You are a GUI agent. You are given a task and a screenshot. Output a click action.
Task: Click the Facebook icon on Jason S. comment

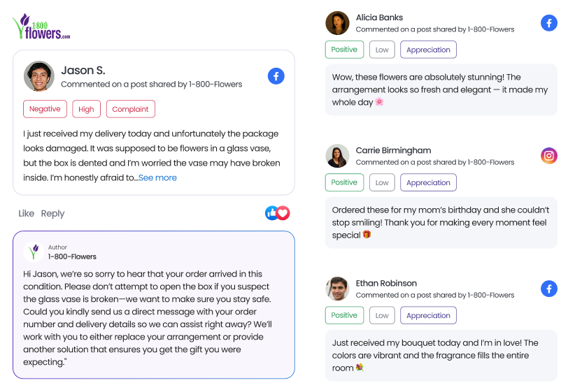(276, 76)
